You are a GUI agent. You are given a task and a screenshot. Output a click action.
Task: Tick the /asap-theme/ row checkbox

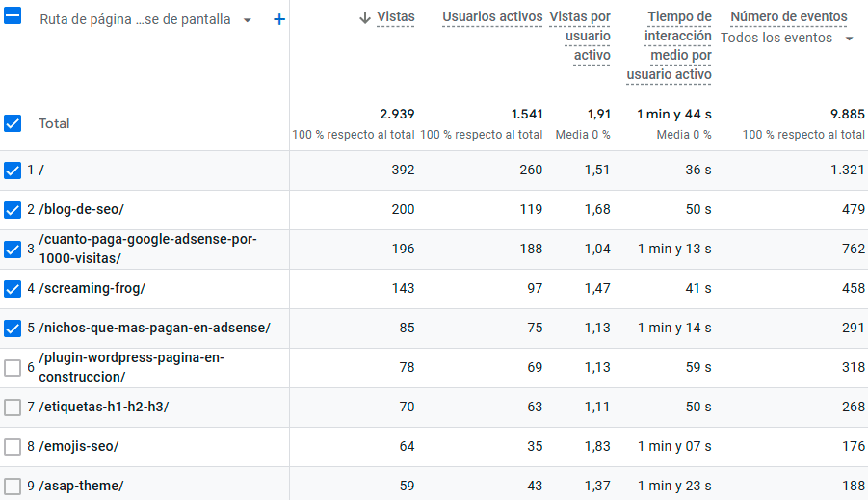pos(13,486)
